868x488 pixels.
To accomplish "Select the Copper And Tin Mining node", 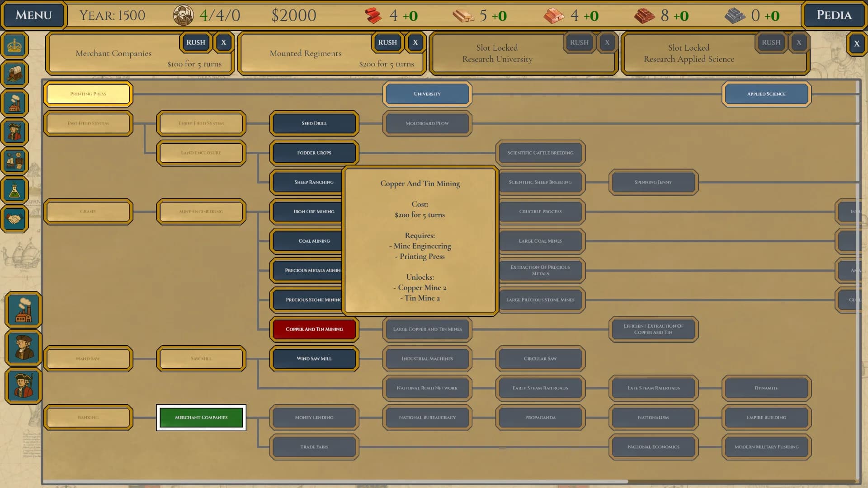I will (314, 329).
